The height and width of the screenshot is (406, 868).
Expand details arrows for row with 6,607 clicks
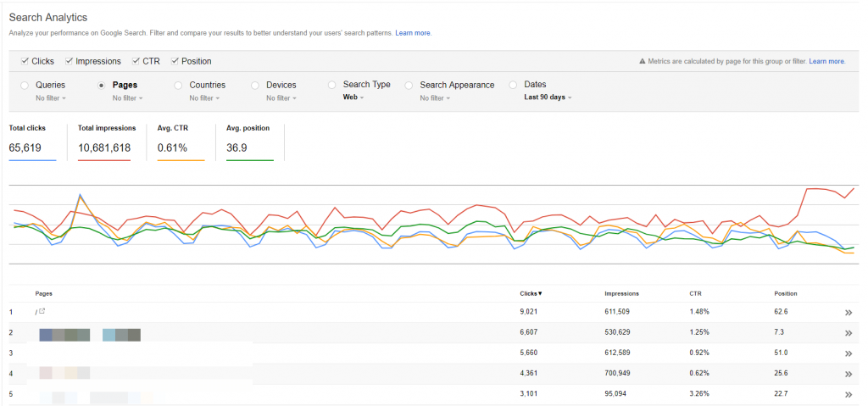(848, 333)
